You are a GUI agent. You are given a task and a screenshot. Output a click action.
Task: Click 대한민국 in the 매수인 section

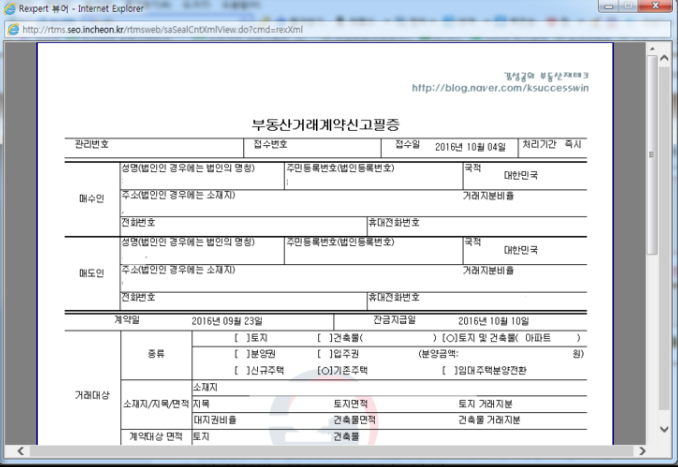[521, 175]
